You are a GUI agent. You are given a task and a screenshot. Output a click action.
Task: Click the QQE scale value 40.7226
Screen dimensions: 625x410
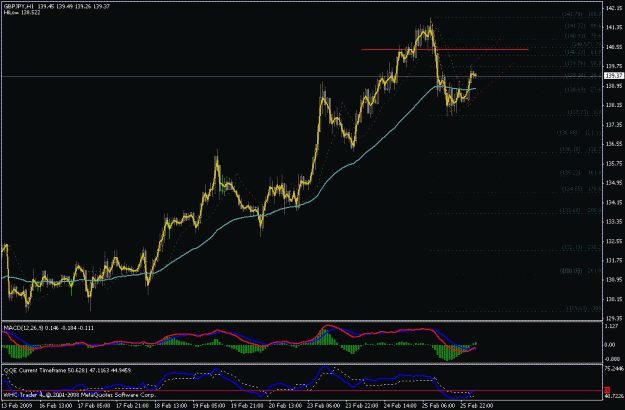[614, 396]
